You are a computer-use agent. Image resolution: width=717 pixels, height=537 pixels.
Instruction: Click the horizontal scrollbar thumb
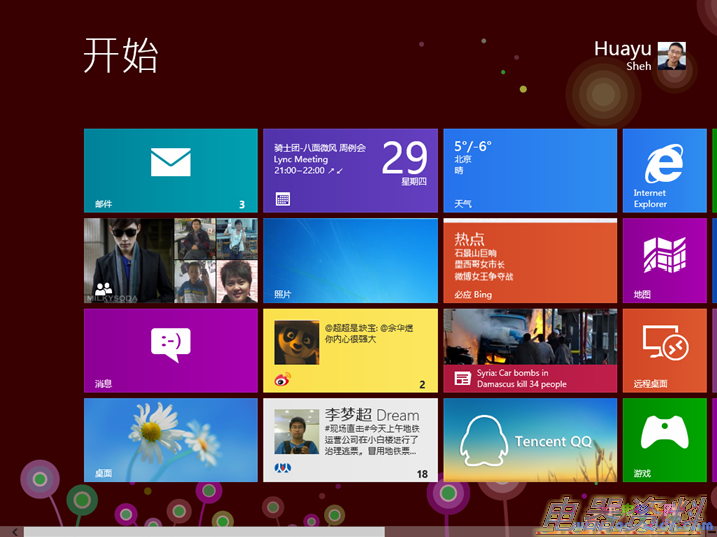point(200,531)
